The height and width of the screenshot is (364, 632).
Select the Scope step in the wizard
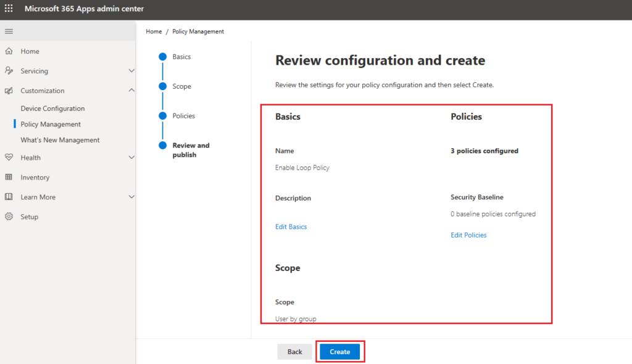(x=181, y=86)
